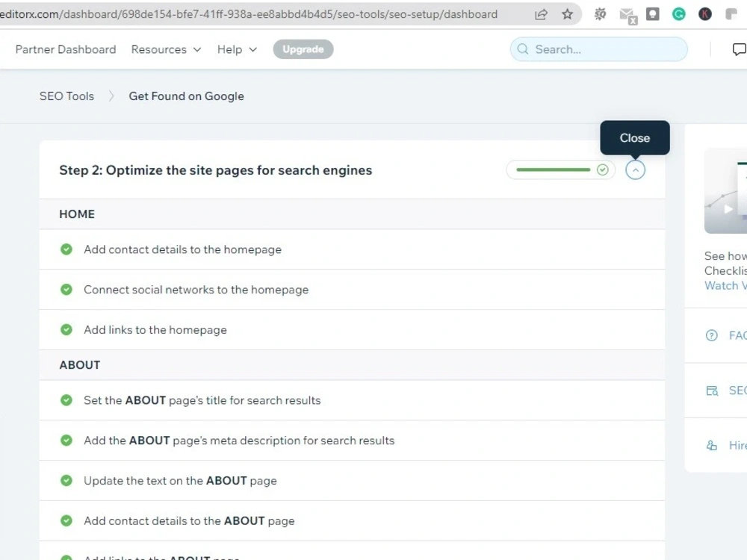Click the Hire professional people icon
Screen dimensions: 747x560
(712, 445)
